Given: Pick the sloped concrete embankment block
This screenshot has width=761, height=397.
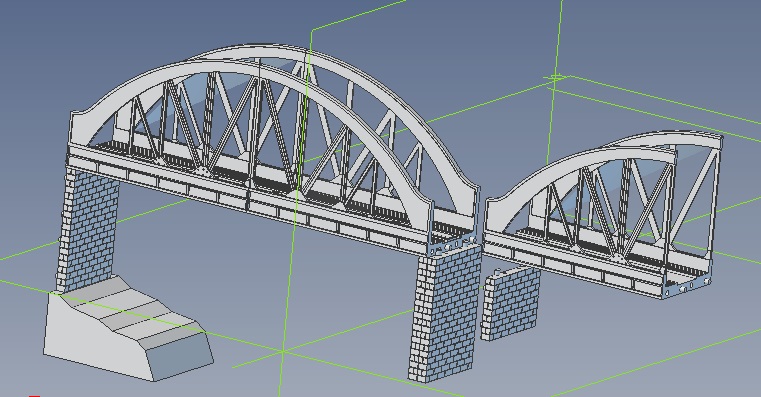Looking at the screenshot, I should [127, 330].
